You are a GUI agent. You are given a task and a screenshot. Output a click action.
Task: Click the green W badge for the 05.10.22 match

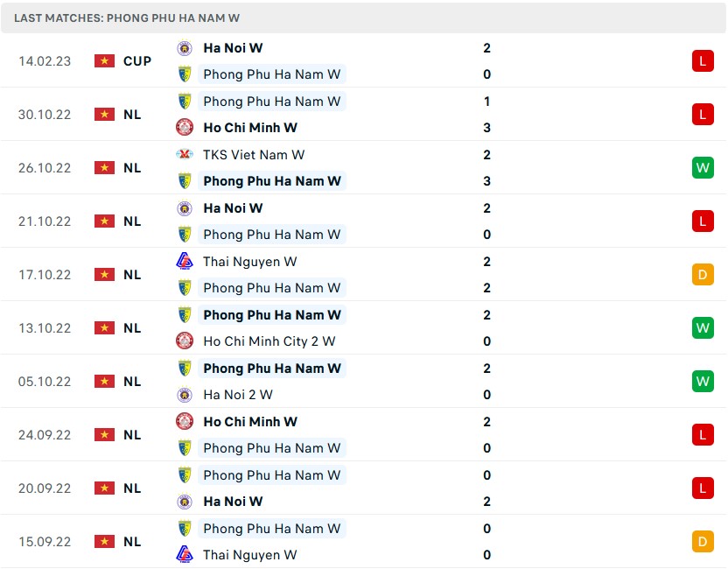click(703, 382)
